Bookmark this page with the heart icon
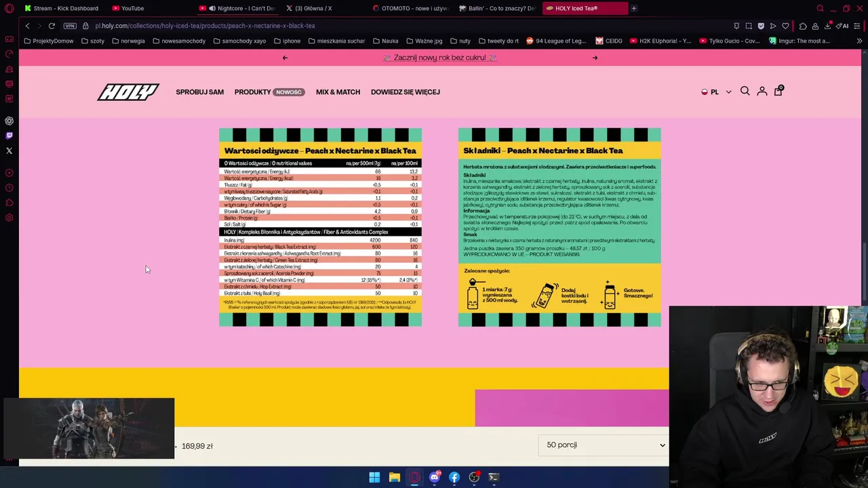868x488 pixels. (785, 26)
